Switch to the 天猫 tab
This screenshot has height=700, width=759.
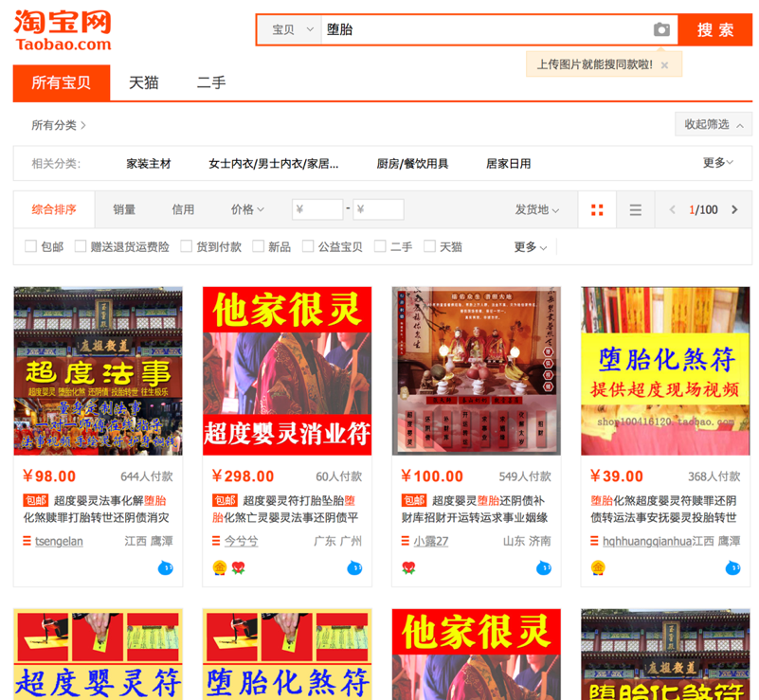tap(144, 82)
